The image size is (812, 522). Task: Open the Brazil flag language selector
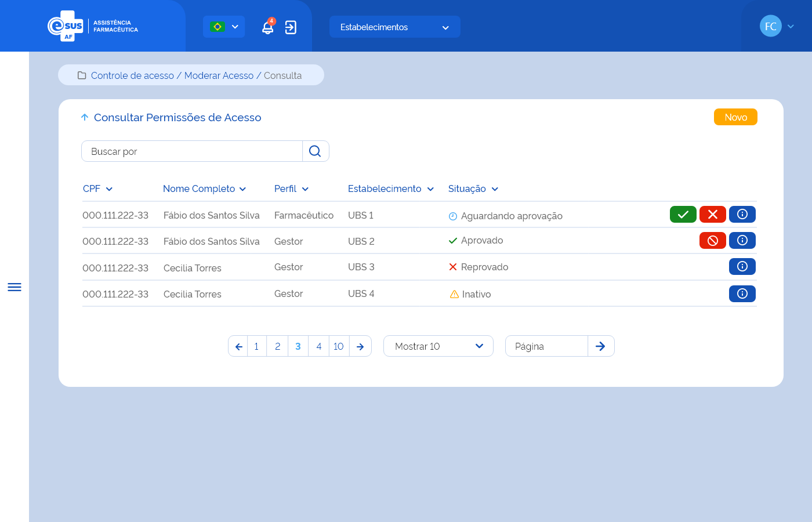tap(224, 27)
